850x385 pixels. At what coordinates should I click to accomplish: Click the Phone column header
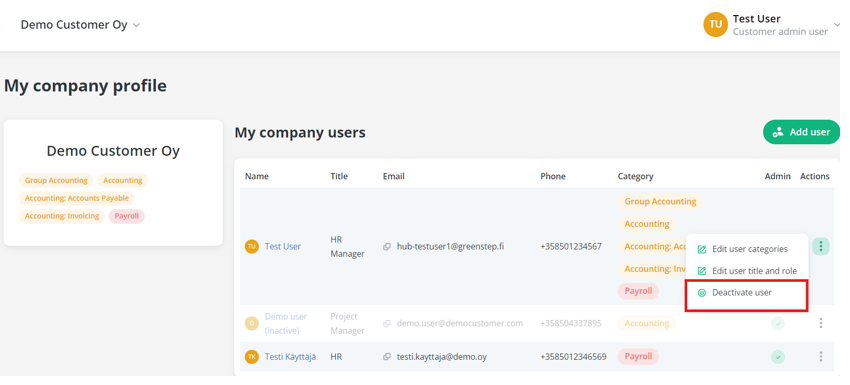point(553,176)
